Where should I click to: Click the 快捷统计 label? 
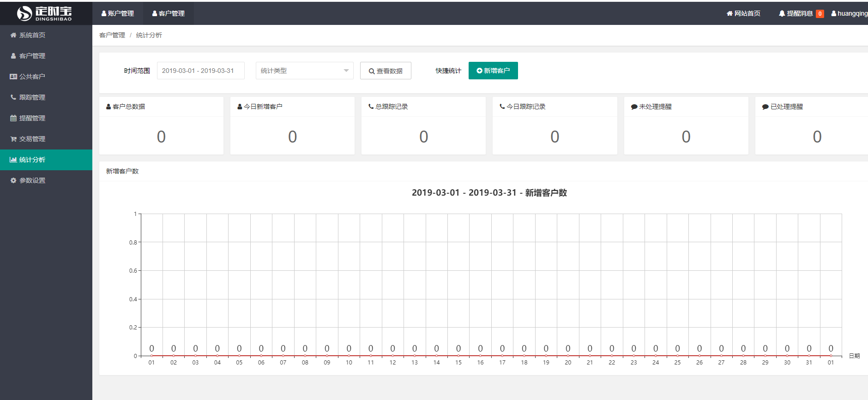point(448,71)
